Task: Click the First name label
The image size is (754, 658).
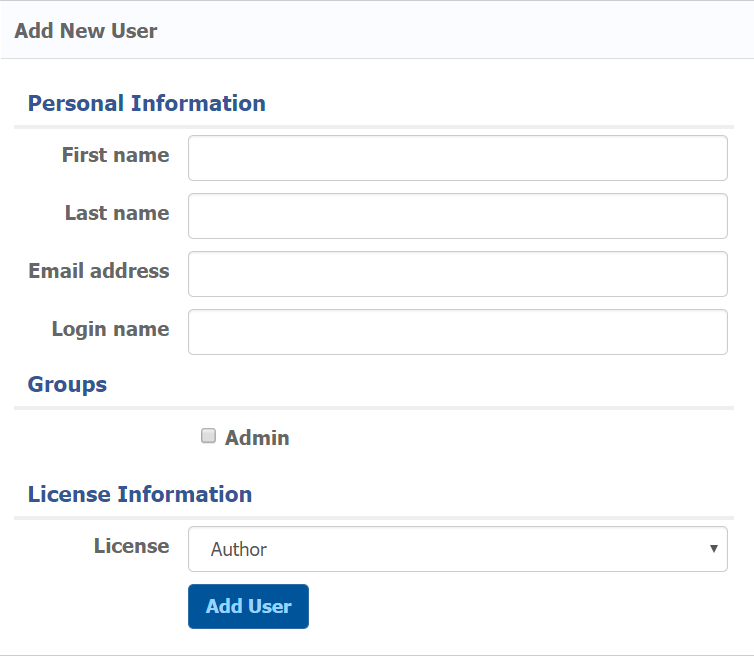Action: pyautogui.click(x=115, y=155)
